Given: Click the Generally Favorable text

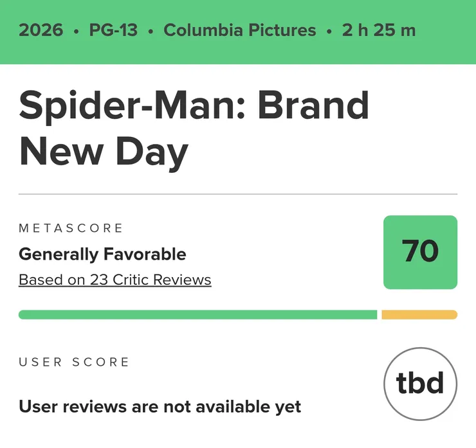Looking at the screenshot, I should click(x=102, y=254).
